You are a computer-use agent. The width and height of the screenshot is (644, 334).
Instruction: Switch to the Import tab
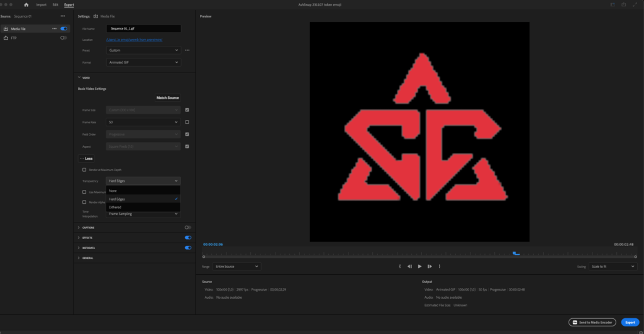42,4
